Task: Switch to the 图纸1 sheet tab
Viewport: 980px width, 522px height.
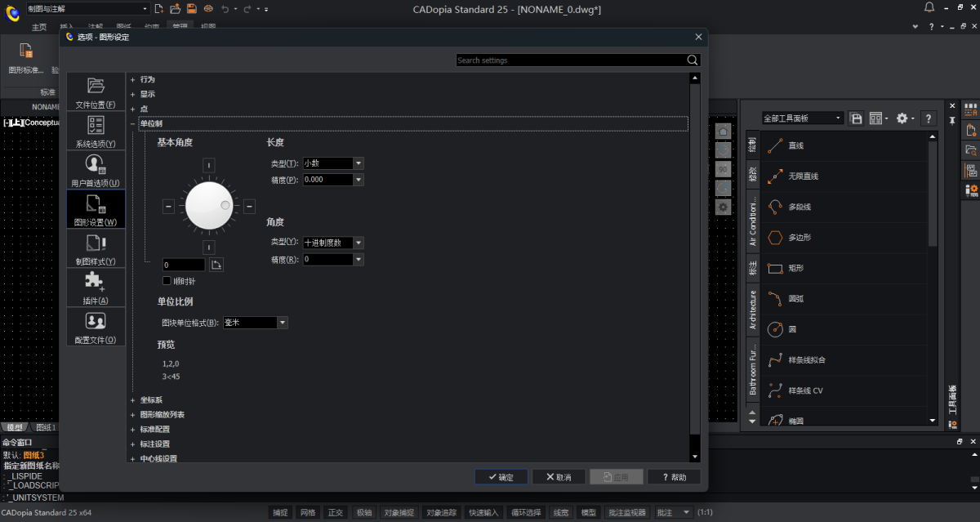Action: tap(45, 427)
